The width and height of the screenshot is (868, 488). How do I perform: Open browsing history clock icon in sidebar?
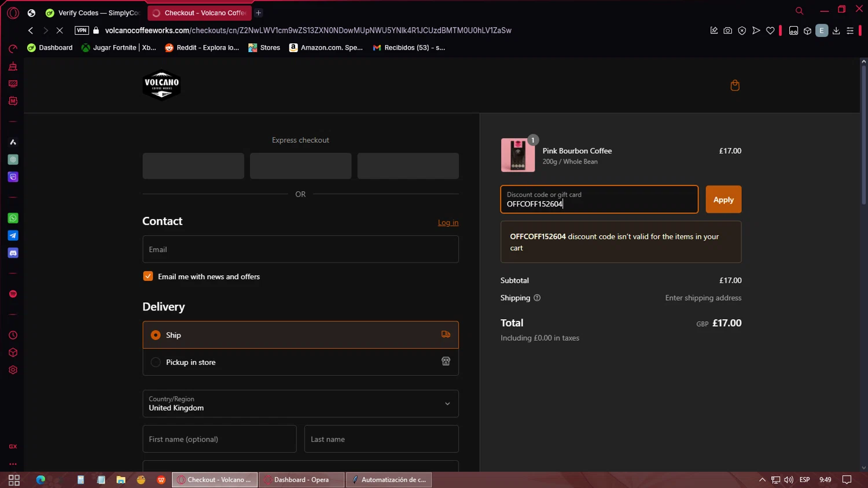13,335
